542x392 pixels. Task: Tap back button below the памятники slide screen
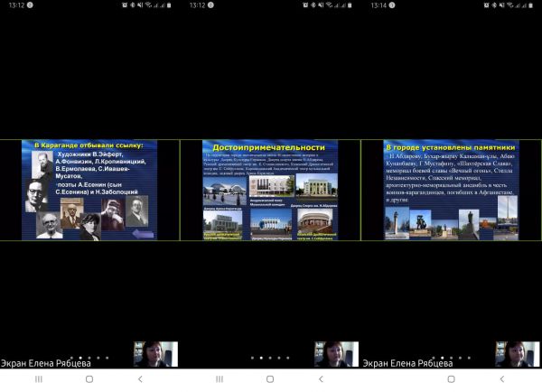pyautogui.click(x=501, y=379)
